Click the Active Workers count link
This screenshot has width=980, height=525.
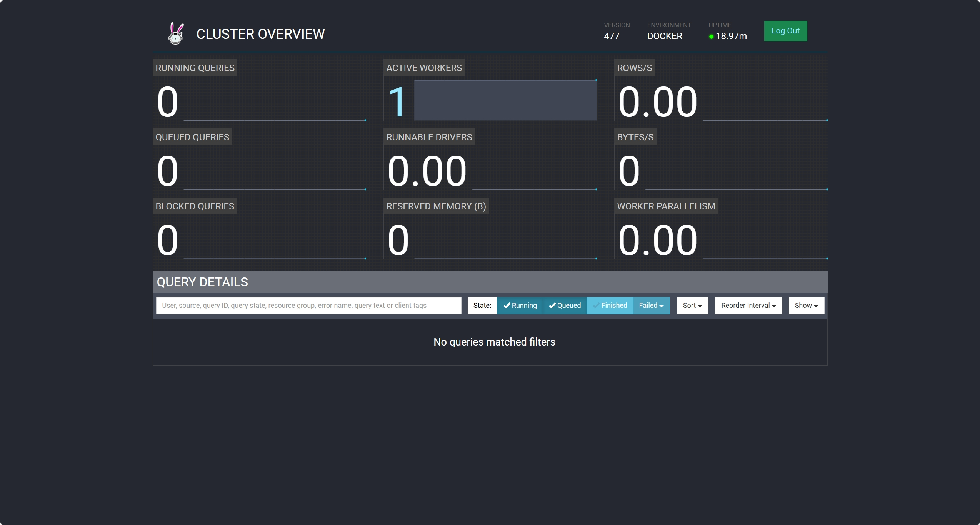click(397, 102)
